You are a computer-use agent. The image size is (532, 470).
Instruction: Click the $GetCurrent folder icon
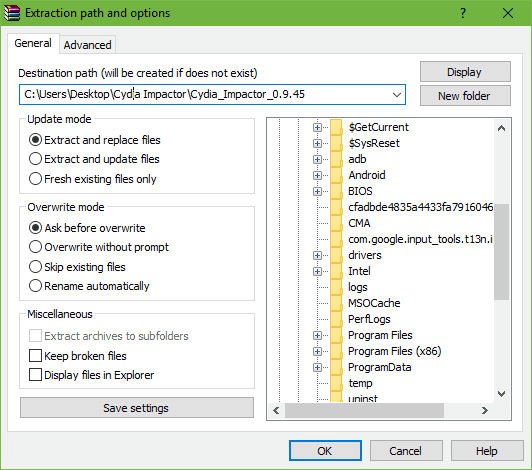click(336, 127)
